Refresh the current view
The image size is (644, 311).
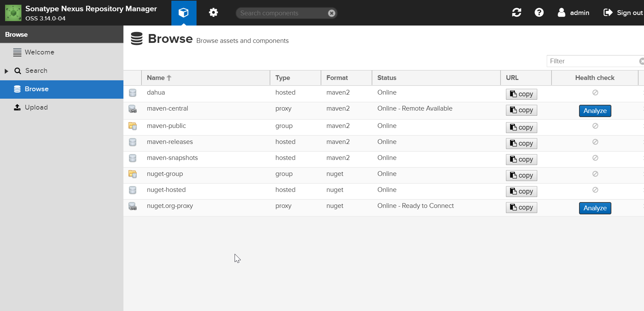point(516,13)
